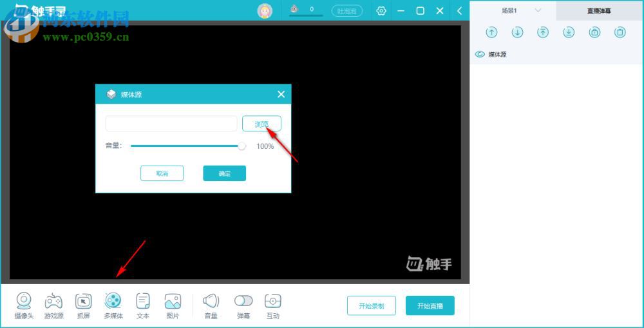Add a text source (文本)

143,306
